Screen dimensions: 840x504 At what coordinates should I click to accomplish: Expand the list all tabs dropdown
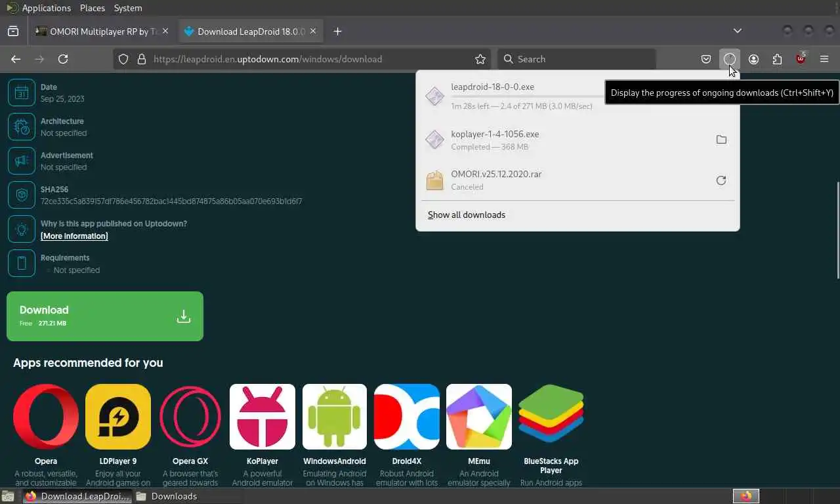click(x=738, y=31)
